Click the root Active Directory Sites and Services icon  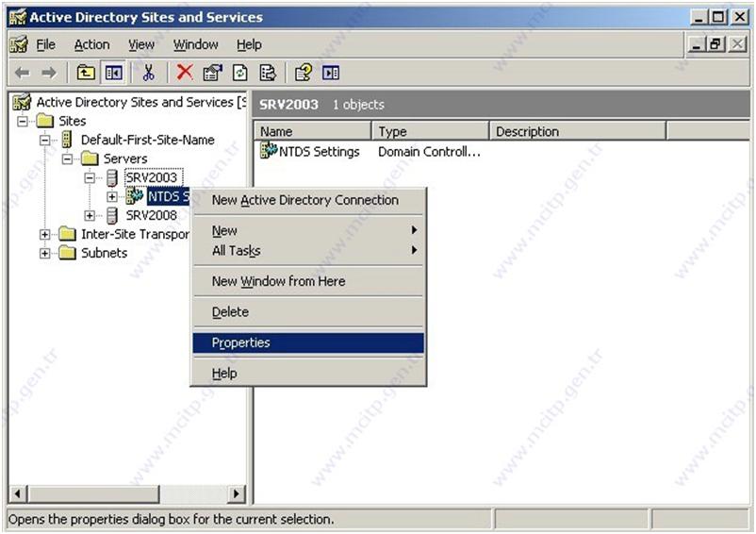coord(22,102)
